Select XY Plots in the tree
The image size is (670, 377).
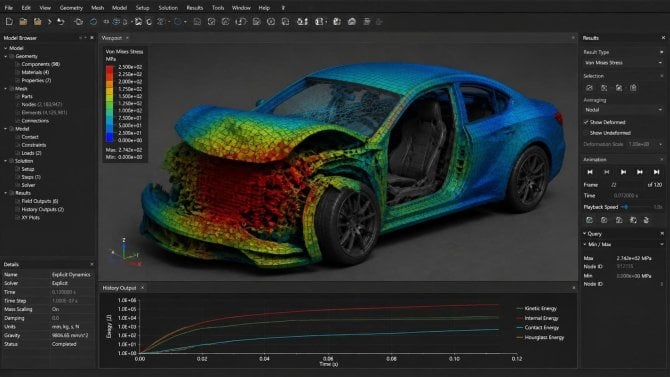pyautogui.click(x=30, y=217)
